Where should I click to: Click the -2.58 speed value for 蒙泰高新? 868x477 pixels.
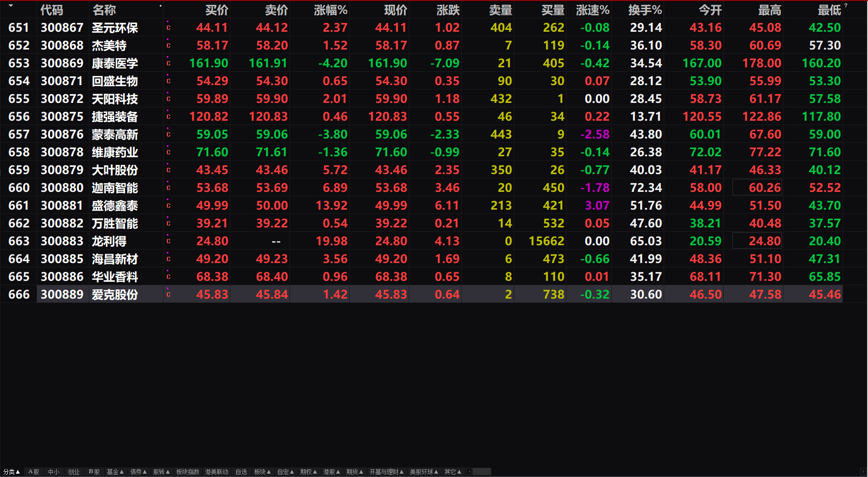pyautogui.click(x=595, y=135)
